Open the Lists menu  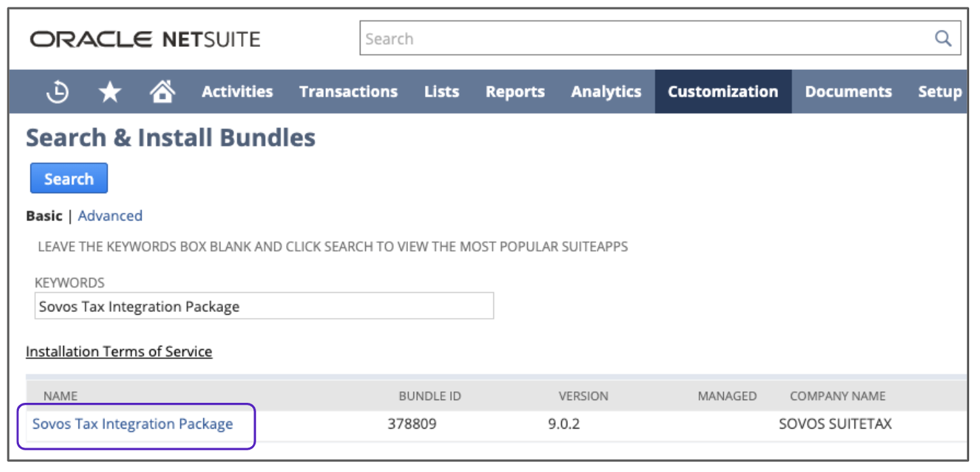(x=442, y=92)
